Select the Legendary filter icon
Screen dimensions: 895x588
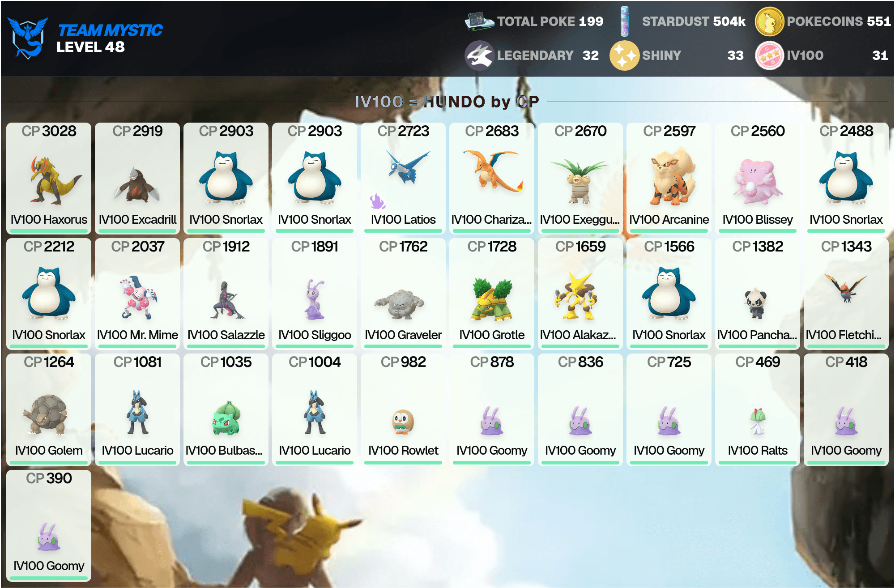(x=479, y=55)
